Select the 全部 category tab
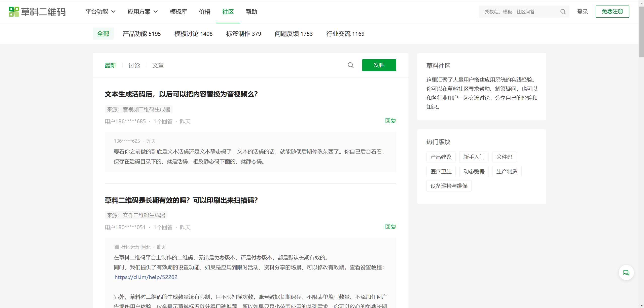The image size is (644, 308). click(103, 33)
